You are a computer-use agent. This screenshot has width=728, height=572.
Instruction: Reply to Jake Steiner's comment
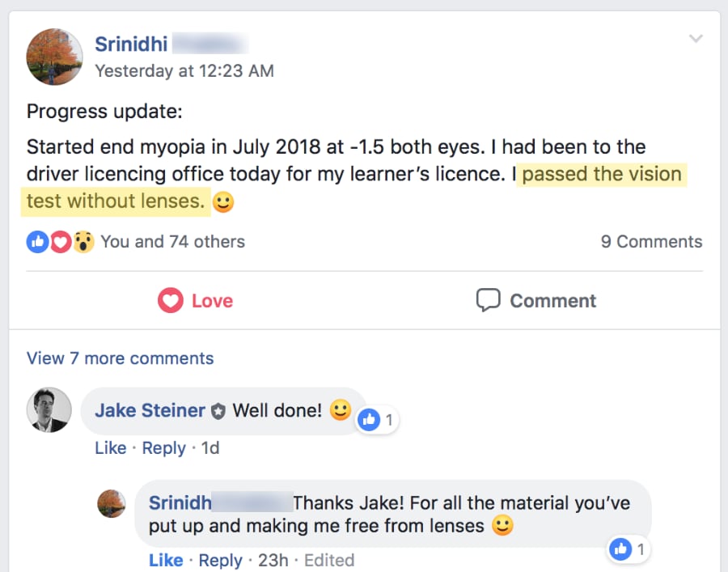tap(163, 448)
